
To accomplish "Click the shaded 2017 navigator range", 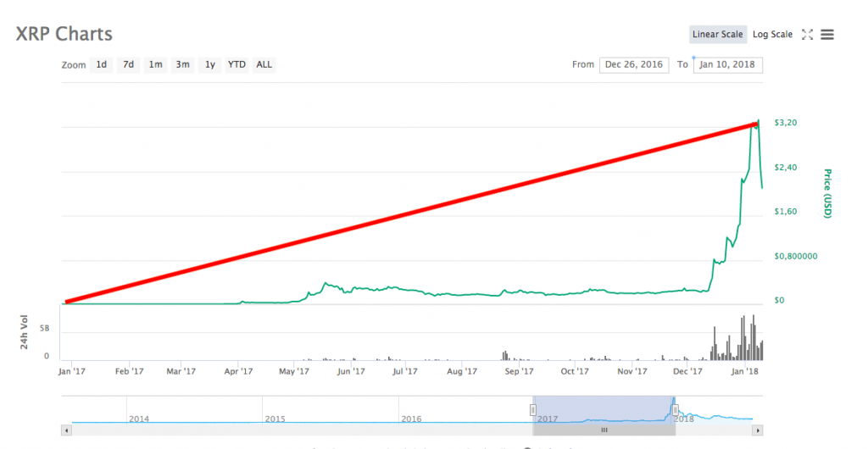I will [x=604, y=410].
